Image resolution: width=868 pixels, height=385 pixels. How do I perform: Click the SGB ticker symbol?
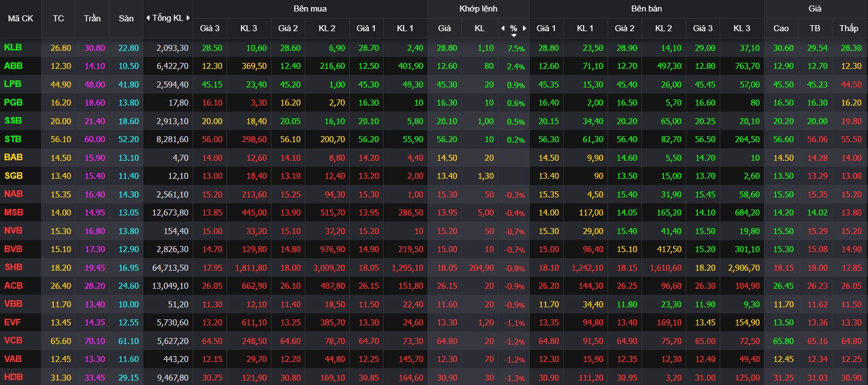click(x=13, y=176)
